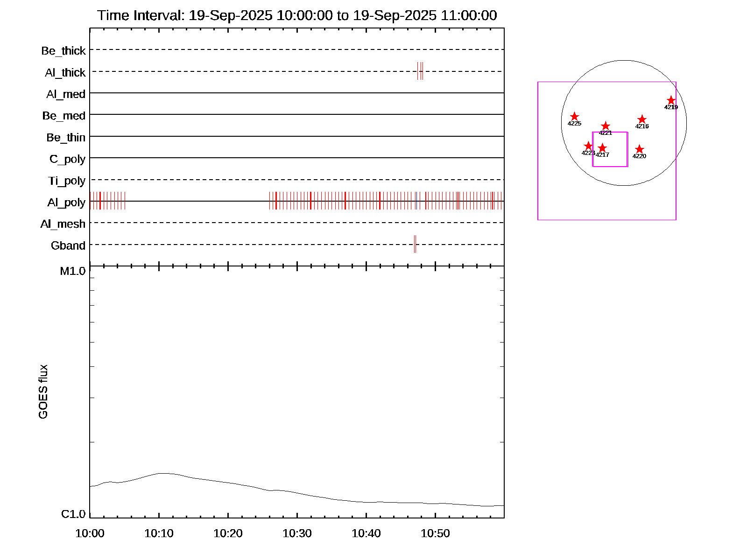This screenshot has height=560, width=747.
Task: Click the 10:30 time axis label
Action: coord(297,533)
